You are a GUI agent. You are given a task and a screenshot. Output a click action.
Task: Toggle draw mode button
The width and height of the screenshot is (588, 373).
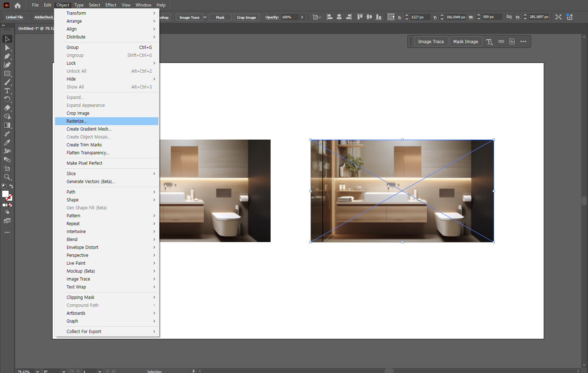(x=7, y=212)
